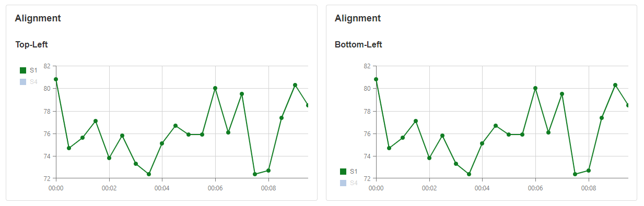Image resolution: width=644 pixels, height=206 pixels.
Task: Toggle S4 legend swatch in Bottom-Left chart
Action: pos(343,183)
